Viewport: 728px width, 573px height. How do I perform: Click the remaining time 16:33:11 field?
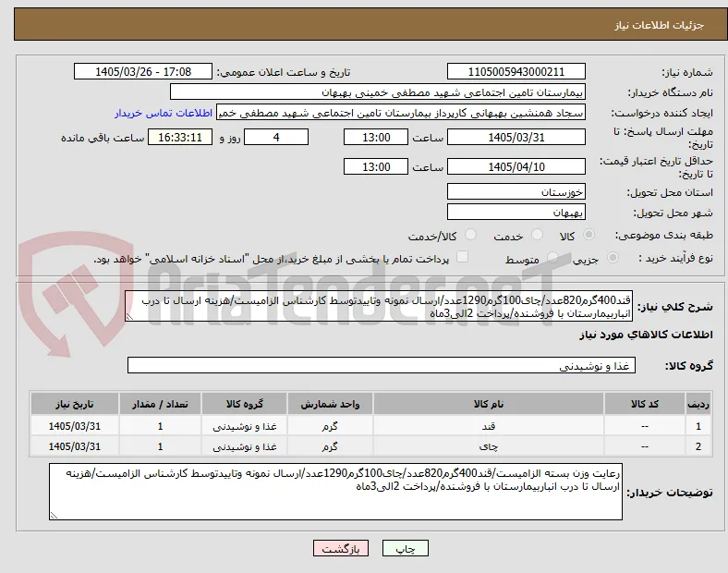point(180,138)
